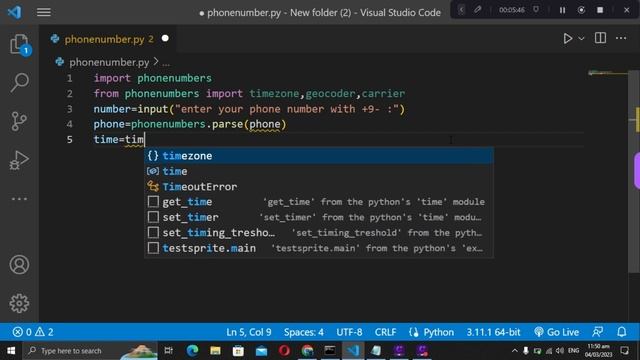This screenshot has width=640, height=360.
Task: Open the terminal app on taskbar
Action: pyautogui.click(x=330, y=351)
